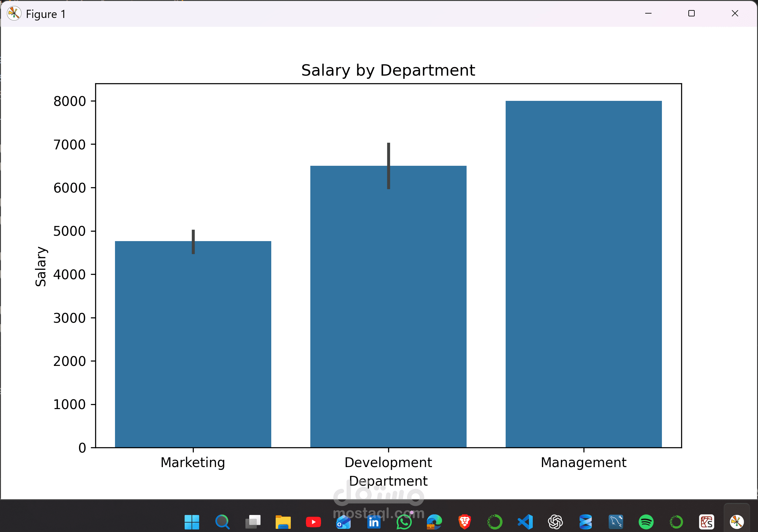Click the Marketing bar in chart
Image resolution: width=758 pixels, height=532 pixels.
[x=193, y=344]
